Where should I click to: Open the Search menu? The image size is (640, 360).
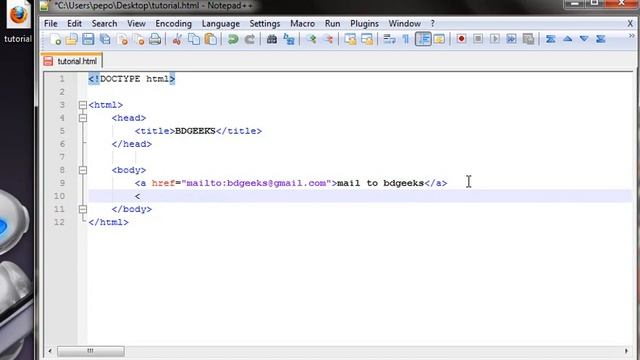104,24
